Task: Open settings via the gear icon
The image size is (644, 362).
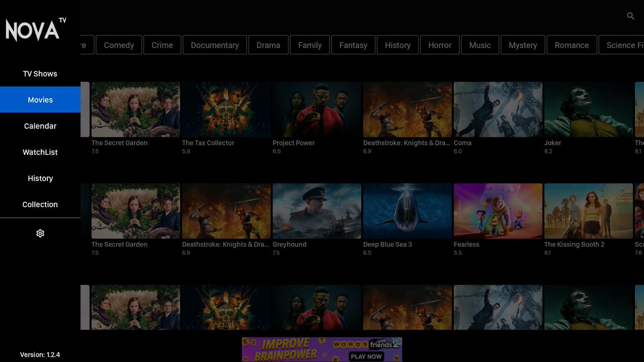Action: [x=40, y=233]
